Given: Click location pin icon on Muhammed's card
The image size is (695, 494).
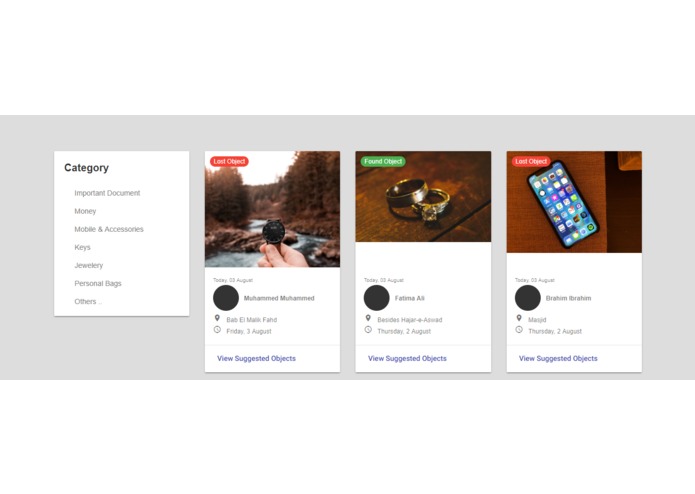Looking at the screenshot, I should tap(217, 318).
